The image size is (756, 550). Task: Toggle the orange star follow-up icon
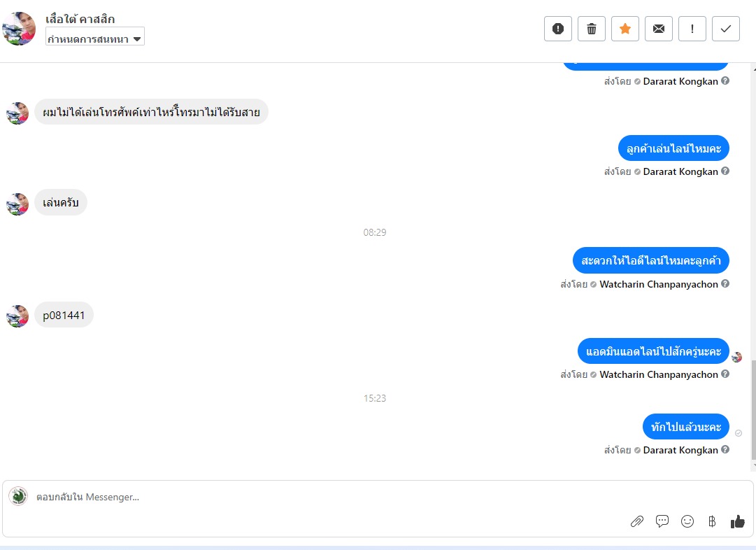click(625, 29)
